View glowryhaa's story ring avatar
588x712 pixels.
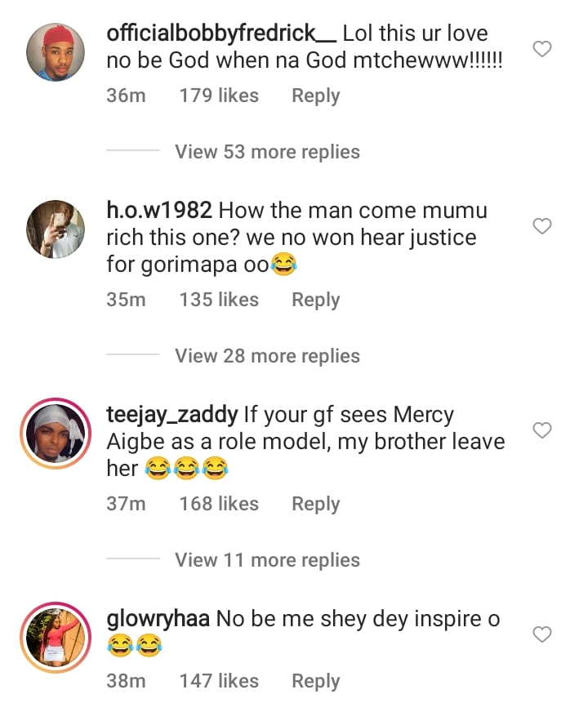coord(54,639)
